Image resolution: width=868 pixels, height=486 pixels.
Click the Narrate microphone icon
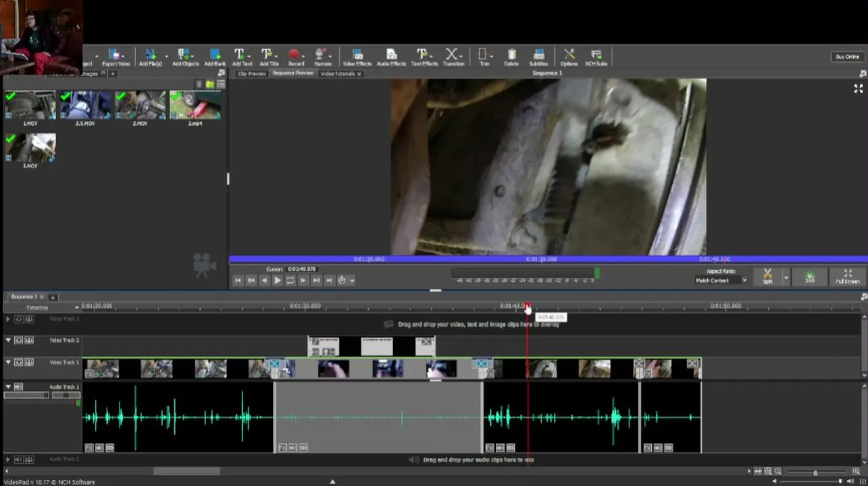(x=322, y=57)
